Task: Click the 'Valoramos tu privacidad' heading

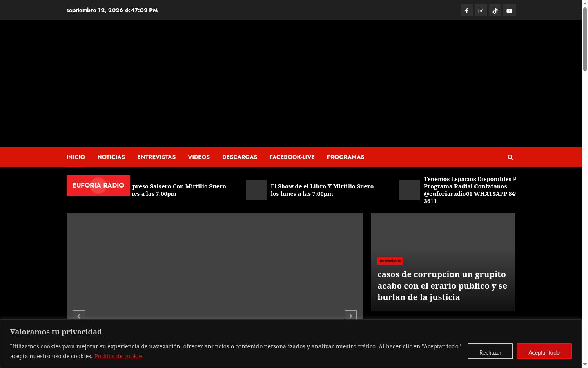Action: [56, 332]
